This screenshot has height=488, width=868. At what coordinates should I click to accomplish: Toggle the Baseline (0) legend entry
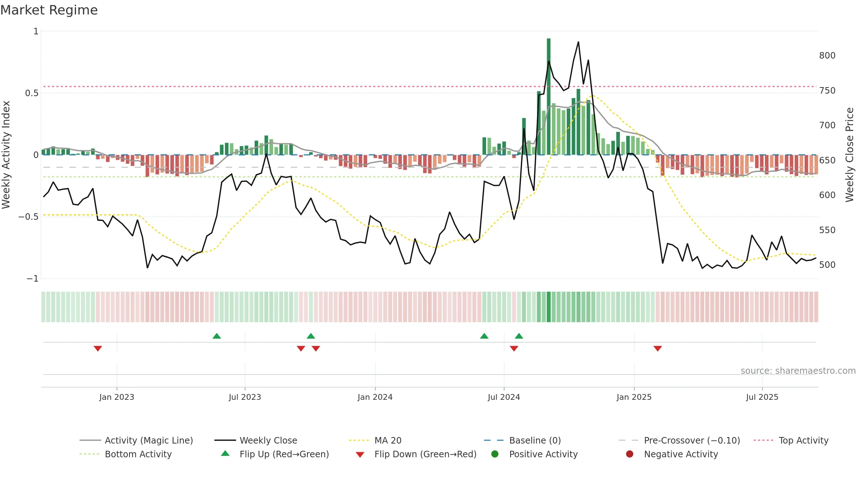point(522,440)
